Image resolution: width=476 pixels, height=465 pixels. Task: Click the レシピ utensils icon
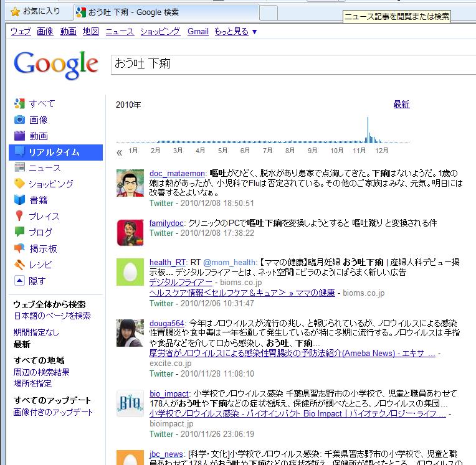(x=19, y=265)
